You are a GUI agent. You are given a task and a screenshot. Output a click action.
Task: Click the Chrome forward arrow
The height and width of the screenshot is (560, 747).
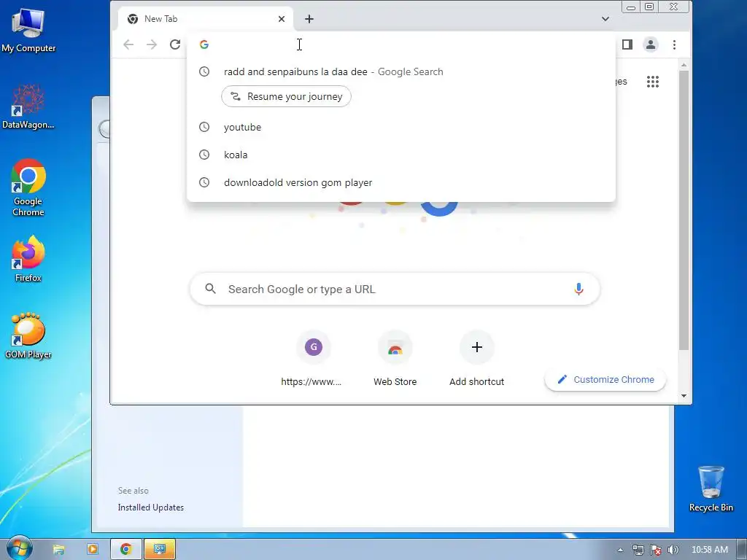pos(152,44)
